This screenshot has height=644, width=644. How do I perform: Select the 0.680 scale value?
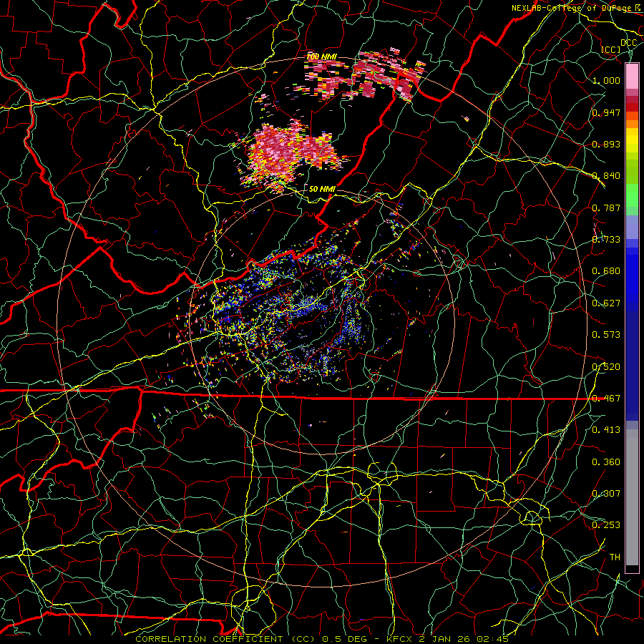pos(606,271)
